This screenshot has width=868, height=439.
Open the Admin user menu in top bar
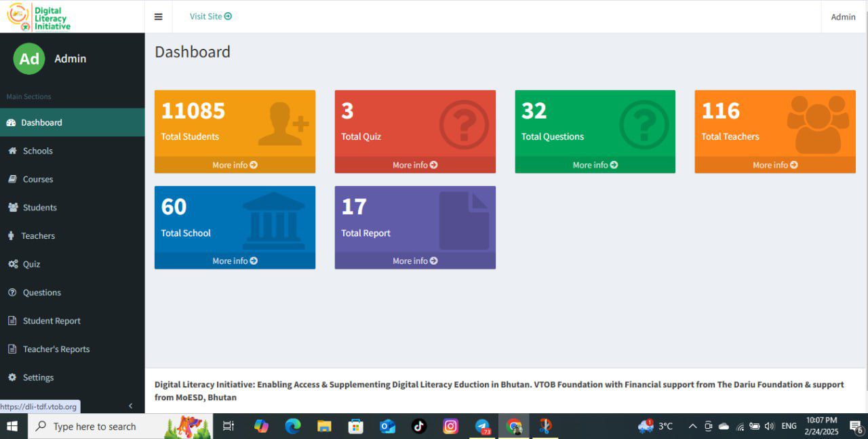[843, 17]
